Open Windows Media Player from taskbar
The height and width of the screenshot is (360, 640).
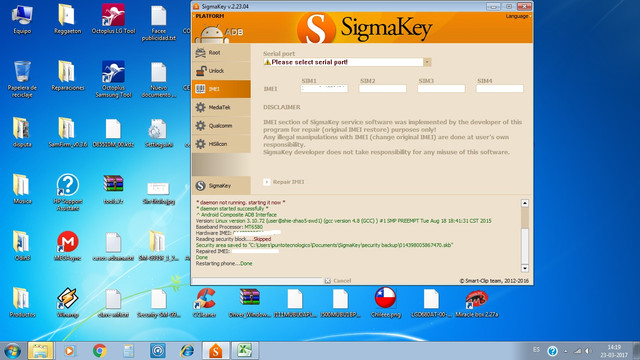click(x=69, y=351)
